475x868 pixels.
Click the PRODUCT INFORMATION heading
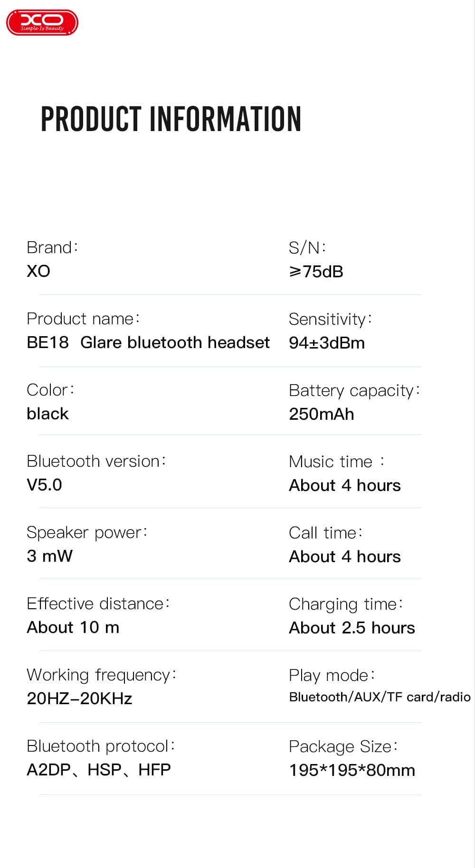[x=171, y=119]
